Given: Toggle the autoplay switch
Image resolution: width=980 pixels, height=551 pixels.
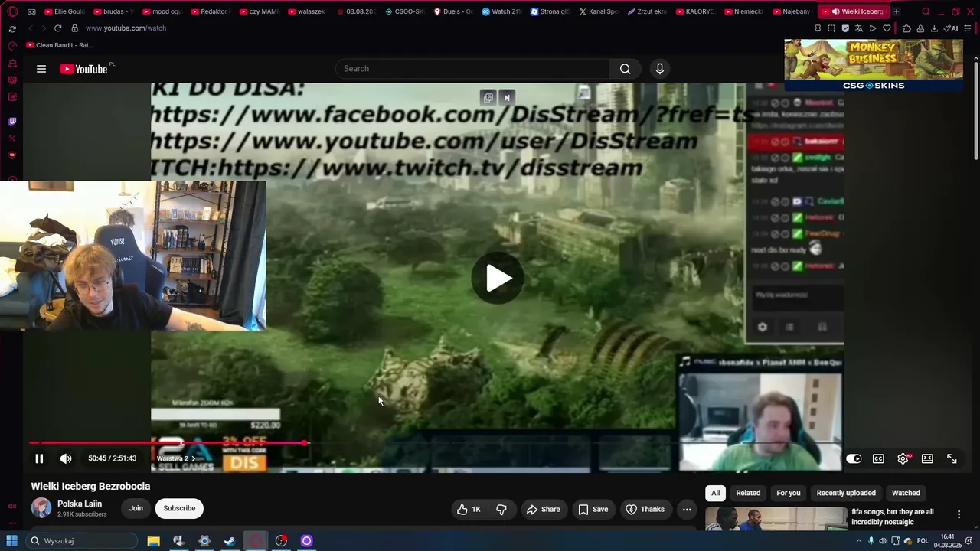Looking at the screenshot, I should tap(854, 458).
